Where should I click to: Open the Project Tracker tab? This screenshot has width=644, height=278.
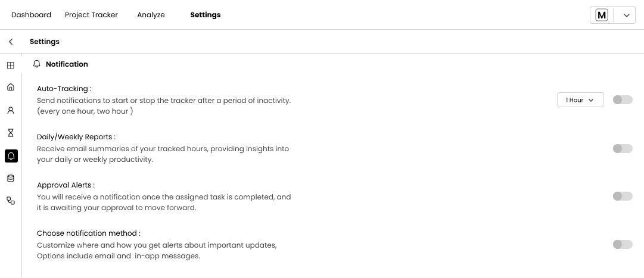point(91,15)
